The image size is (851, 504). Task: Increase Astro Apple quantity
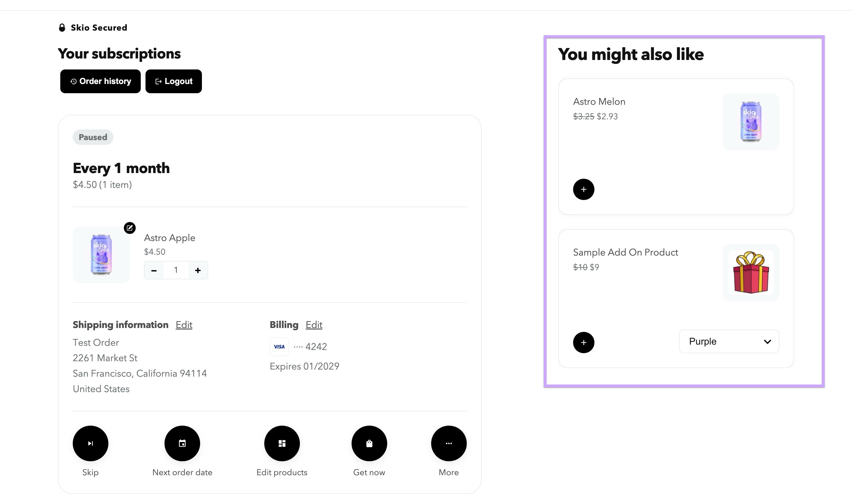click(198, 270)
